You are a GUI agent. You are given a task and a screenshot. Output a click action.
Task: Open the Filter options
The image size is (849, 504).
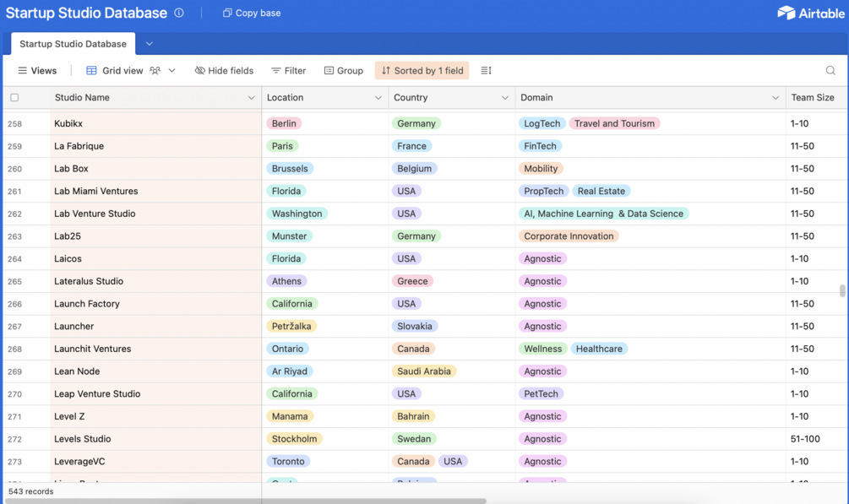click(289, 70)
